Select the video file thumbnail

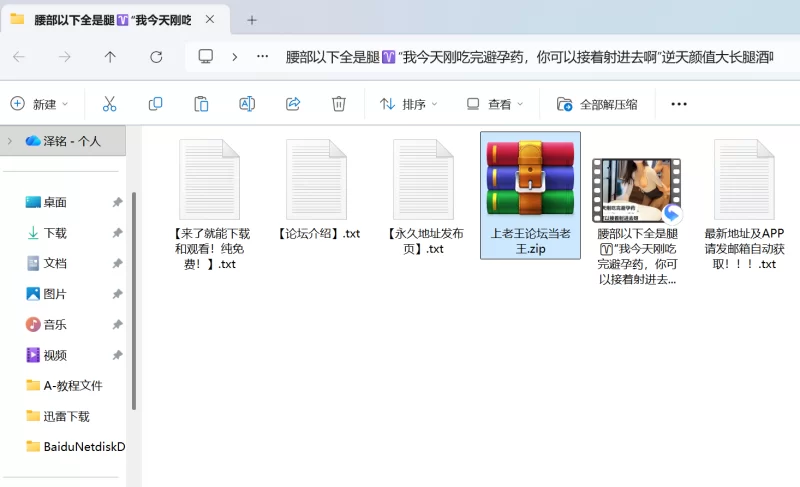[x=637, y=190]
